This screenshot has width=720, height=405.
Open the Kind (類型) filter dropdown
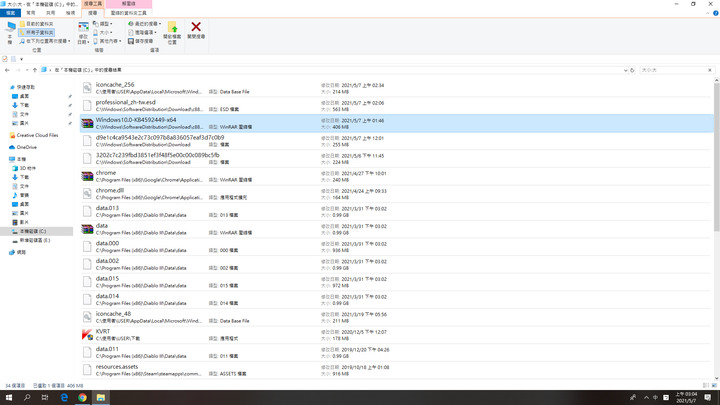tap(102, 24)
